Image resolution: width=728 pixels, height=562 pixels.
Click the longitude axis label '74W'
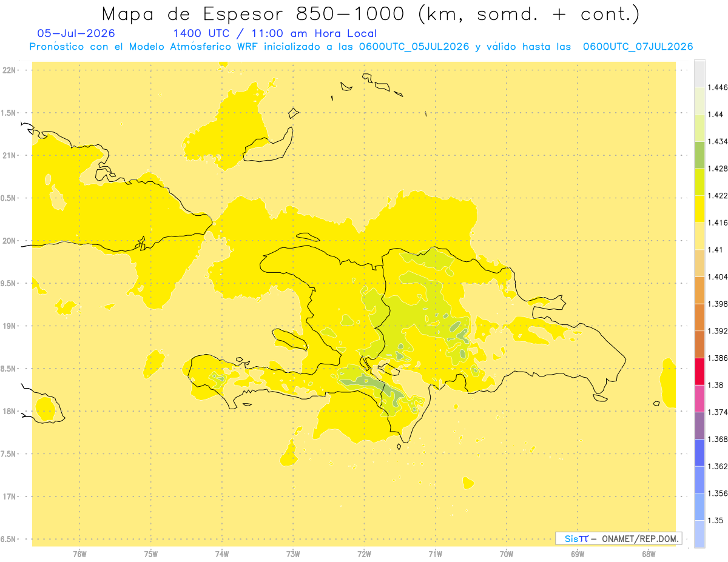point(222,554)
